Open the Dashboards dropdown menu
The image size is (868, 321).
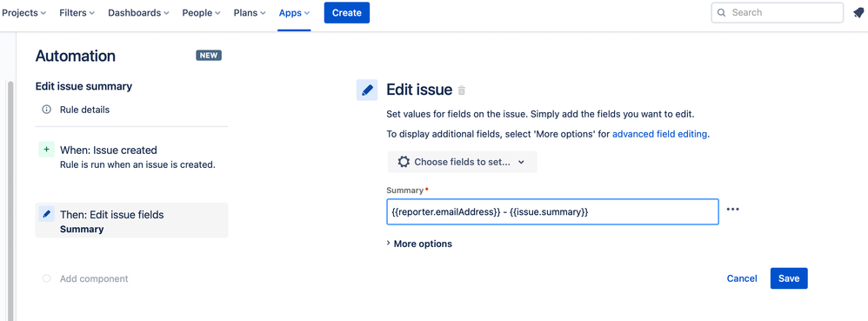pos(138,13)
